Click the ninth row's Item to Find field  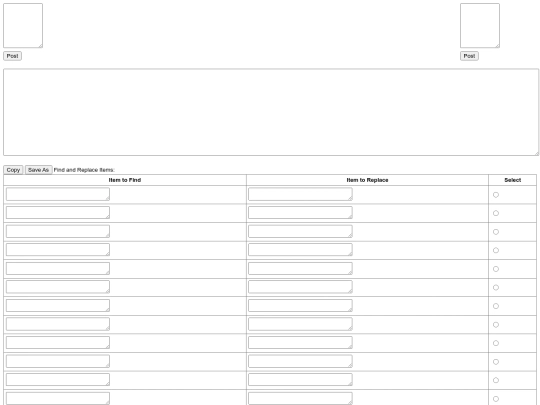58,343
